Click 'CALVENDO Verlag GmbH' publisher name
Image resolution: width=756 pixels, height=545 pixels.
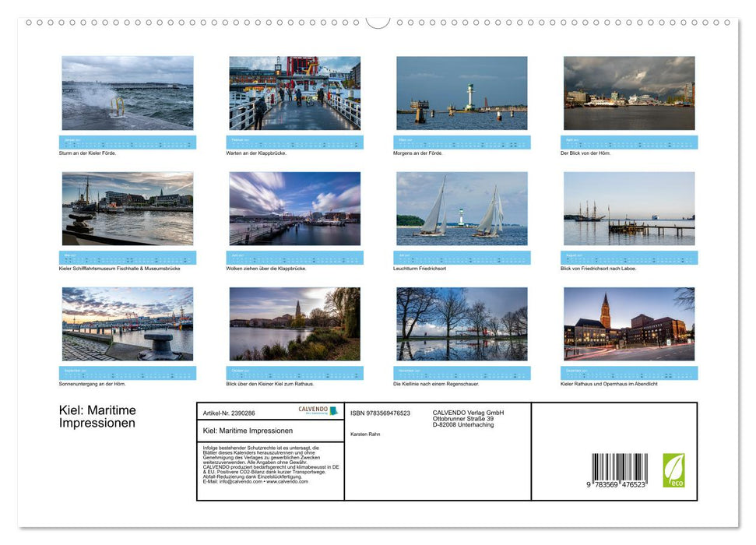point(468,413)
